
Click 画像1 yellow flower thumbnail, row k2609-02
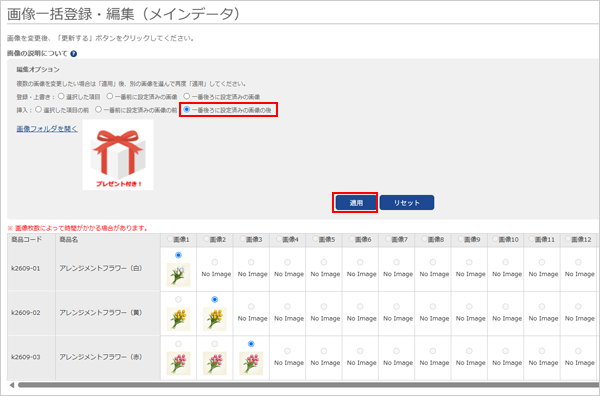(x=178, y=319)
